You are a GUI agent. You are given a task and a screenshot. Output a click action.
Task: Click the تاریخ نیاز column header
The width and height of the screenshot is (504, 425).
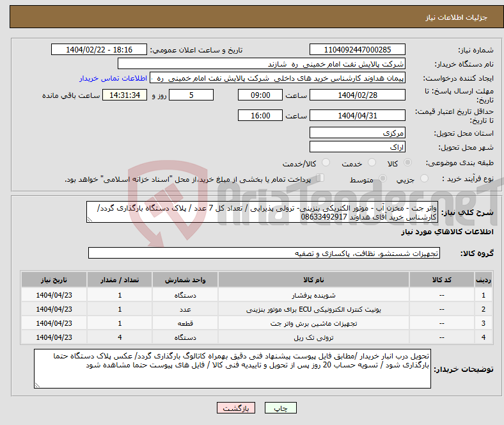(54, 280)
